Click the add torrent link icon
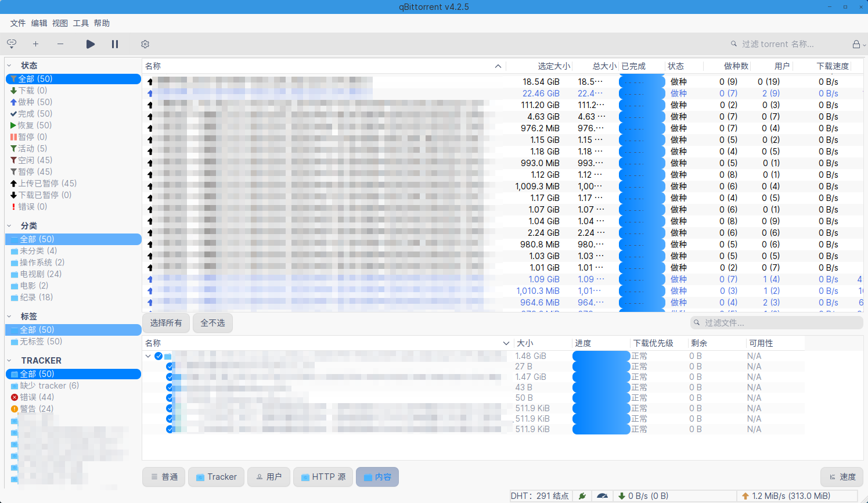The image size is (868, 503). (12, 44)
